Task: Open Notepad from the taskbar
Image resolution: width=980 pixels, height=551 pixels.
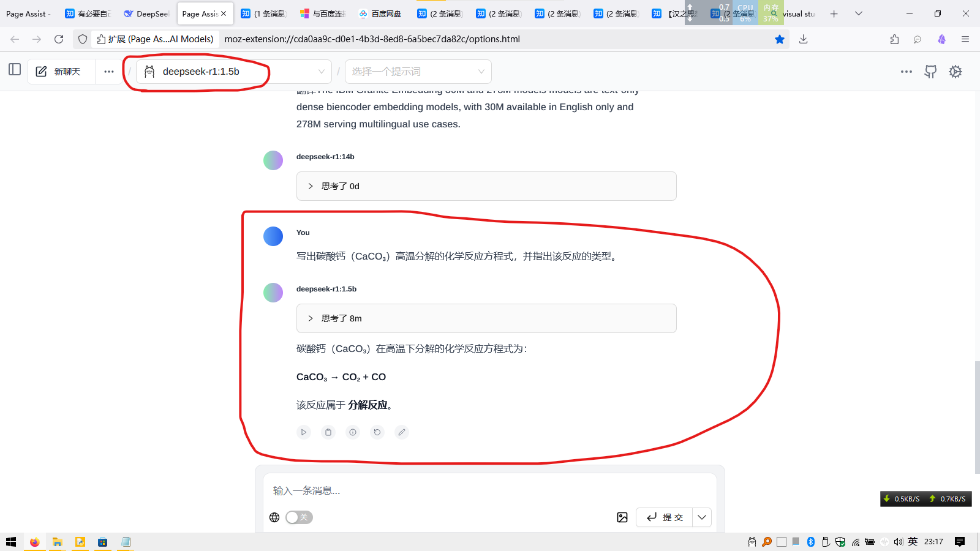Action: 125,542
